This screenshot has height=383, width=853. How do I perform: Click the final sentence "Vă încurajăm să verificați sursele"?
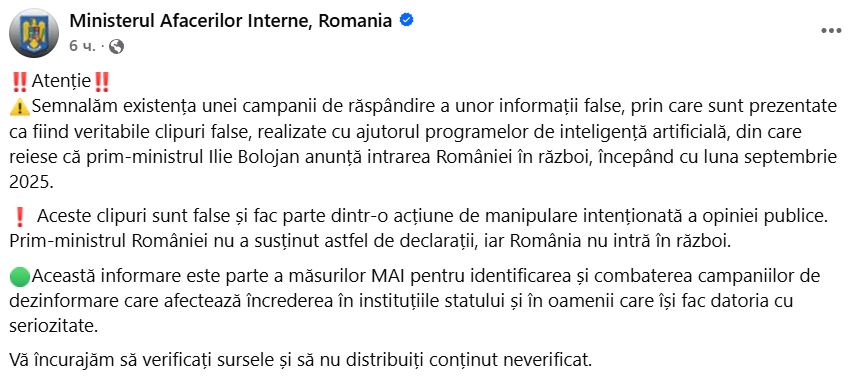point(300,360)
